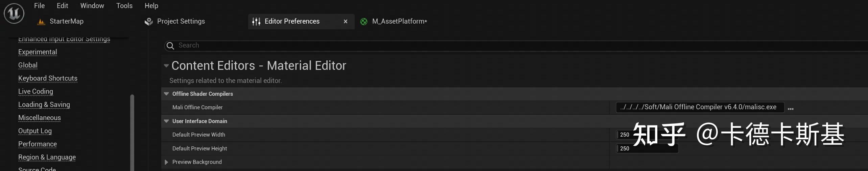
Task: Open Keyboard Shortcuts settings
Action: [x=48, y=78]
